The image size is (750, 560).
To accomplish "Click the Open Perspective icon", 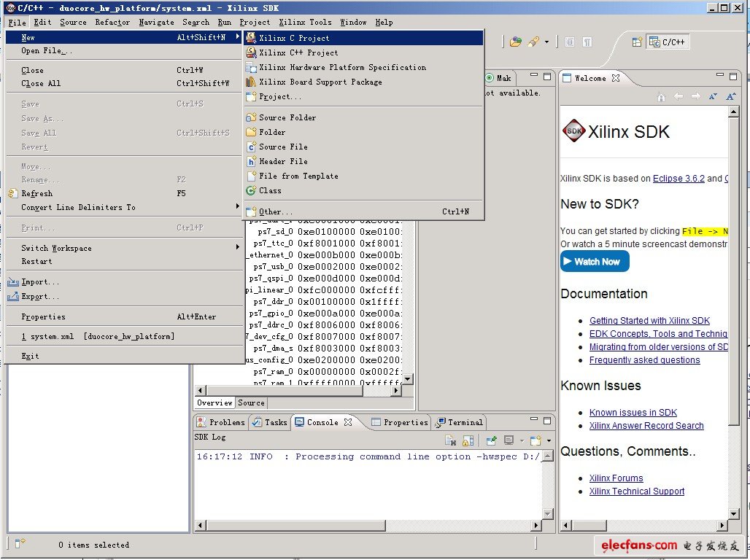I will 637,42.
